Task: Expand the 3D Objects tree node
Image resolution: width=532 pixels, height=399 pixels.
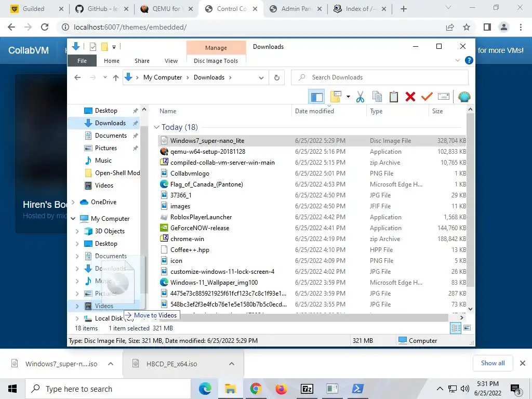Action: tap(77, 231)
